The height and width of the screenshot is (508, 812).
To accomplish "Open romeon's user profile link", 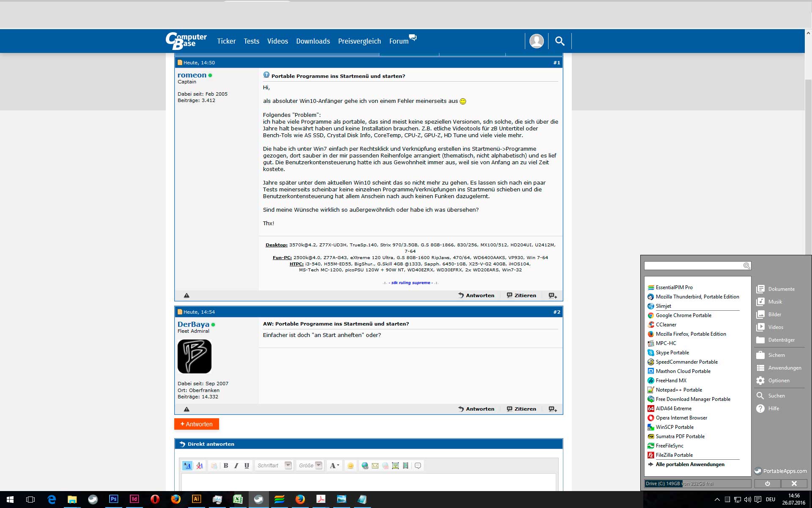I will [x=192, y=75].
